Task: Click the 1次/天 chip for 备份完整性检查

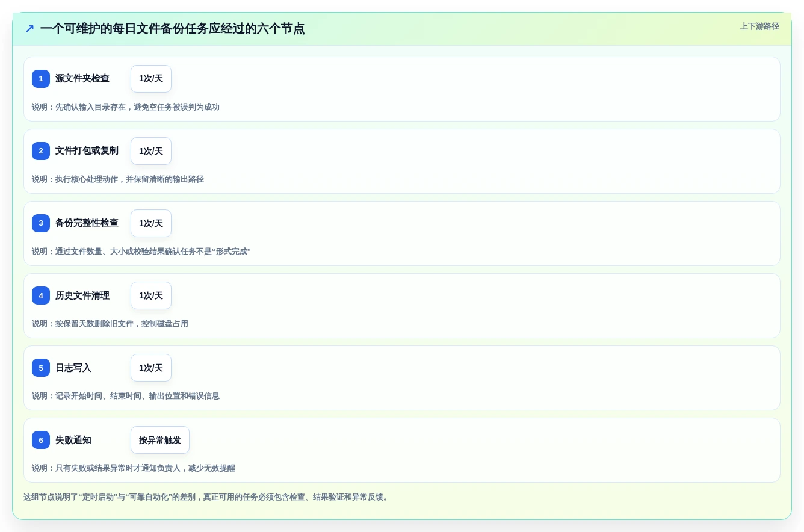Action: point(151,223)
